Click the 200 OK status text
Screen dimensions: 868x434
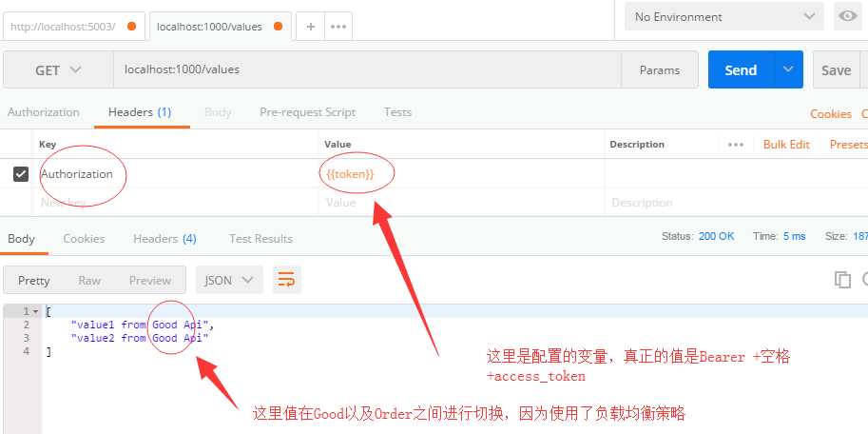click(716, 236)
